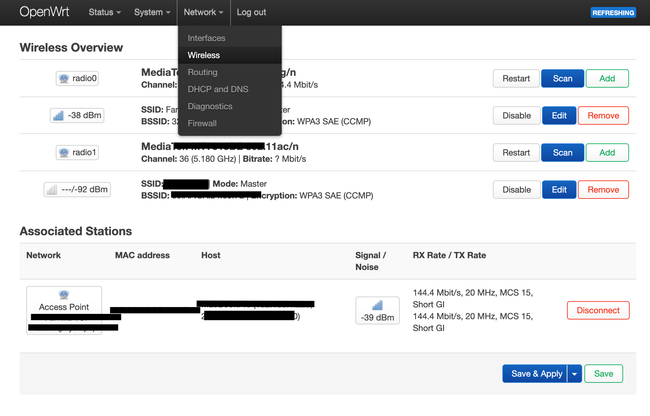Disconnect the associated station
The height and width of the screenshot is (416, 650).
(598, 310)
